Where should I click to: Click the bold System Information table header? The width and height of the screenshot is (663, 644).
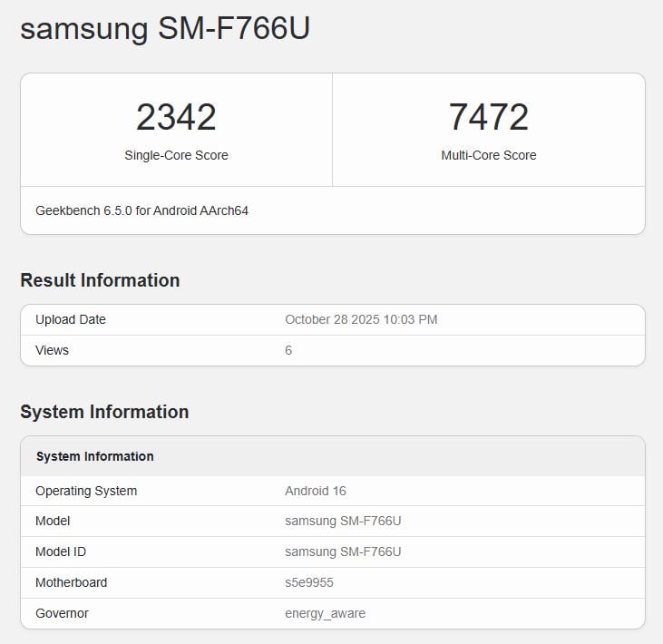[x=94, y=456]
